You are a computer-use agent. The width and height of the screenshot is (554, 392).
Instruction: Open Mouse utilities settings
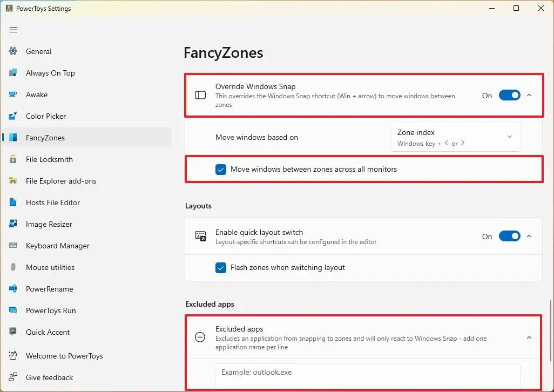(50, 267)
